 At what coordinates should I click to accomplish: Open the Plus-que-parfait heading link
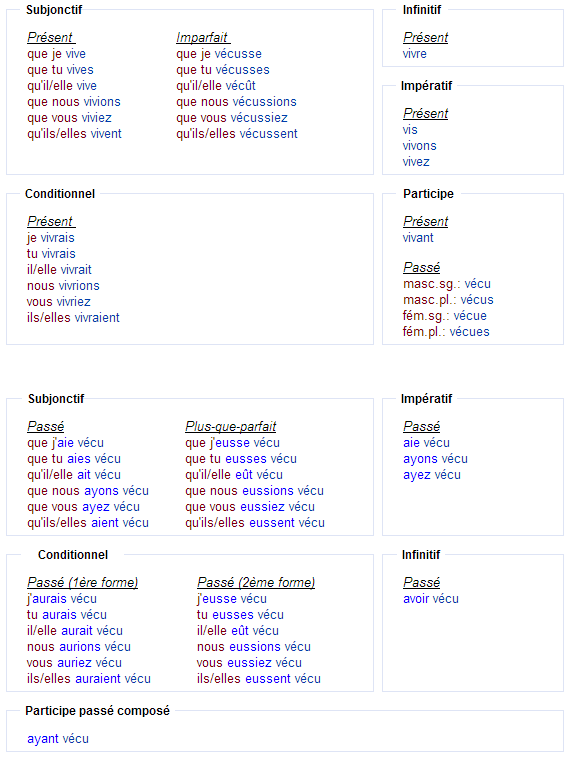point(231,426)
